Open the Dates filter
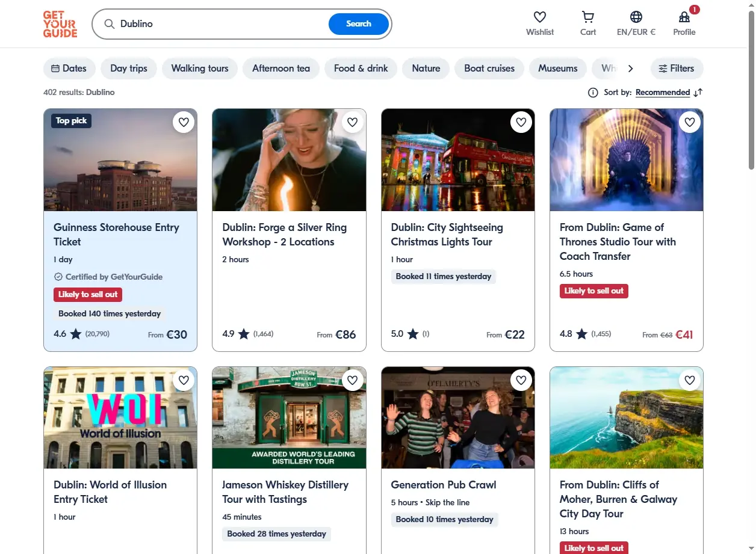This screenshot has width=756, height=554. [x=69, y=69]
